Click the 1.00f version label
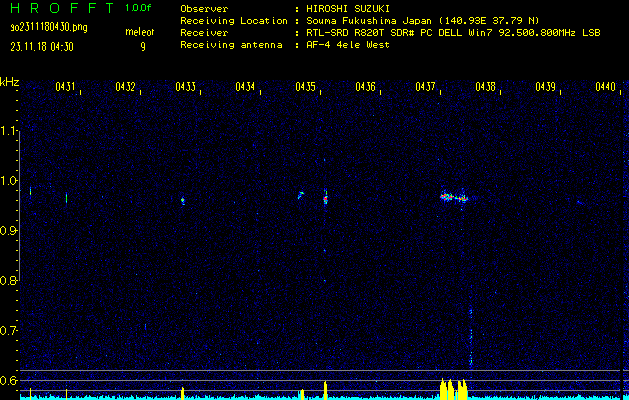The height and width of the screenshot is (400, 629). click(x=138, y=8)
